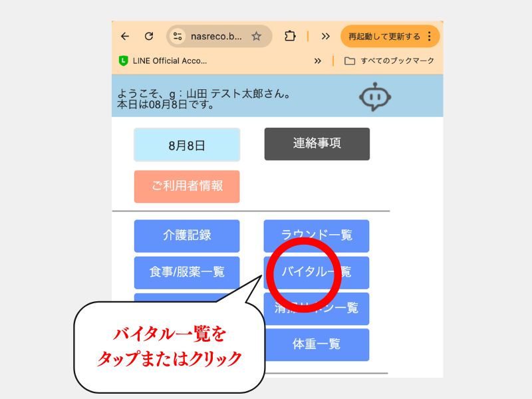Go to 介護記録 care records
Viewport: 532px width, 399px height.
[187, 235]
